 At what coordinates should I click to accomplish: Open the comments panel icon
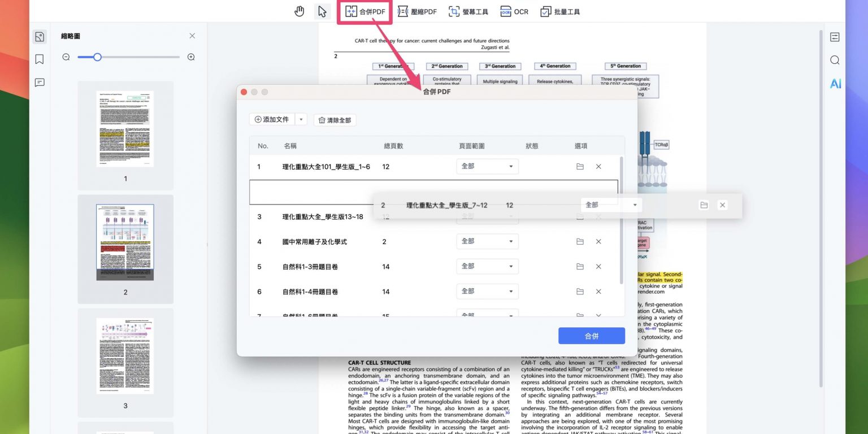tap(40, 83)
